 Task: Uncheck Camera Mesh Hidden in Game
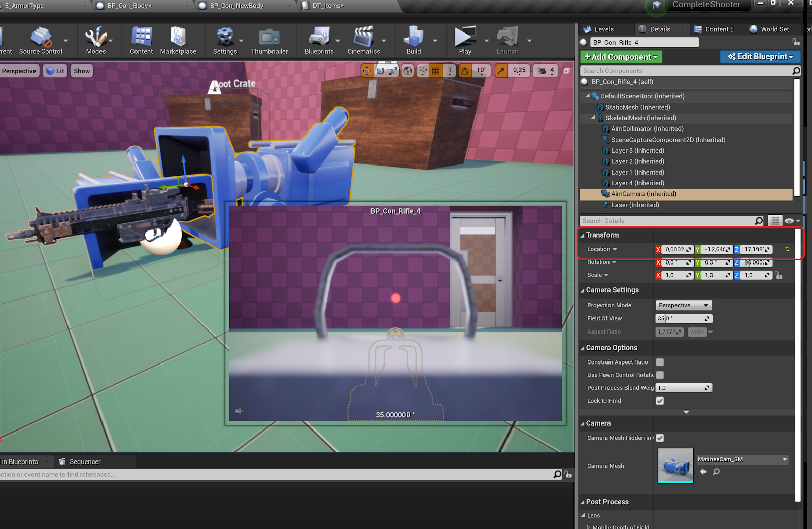[660, 438]
